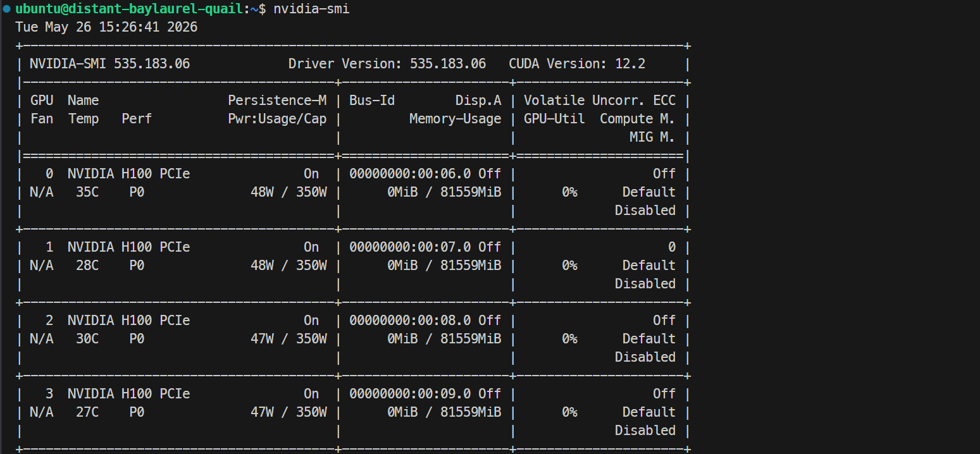Click the 'Pwr:Usage/Cap' header
Image resolution: width=980 pixels, height=454 pixels.
(277, 119)
